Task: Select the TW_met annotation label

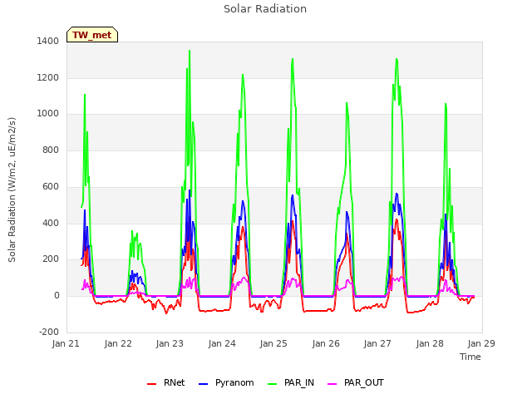Action: coord(92,35)
